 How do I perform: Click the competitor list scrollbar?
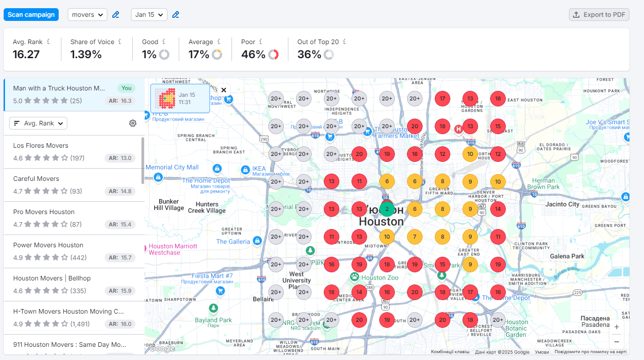click(143, 160)
